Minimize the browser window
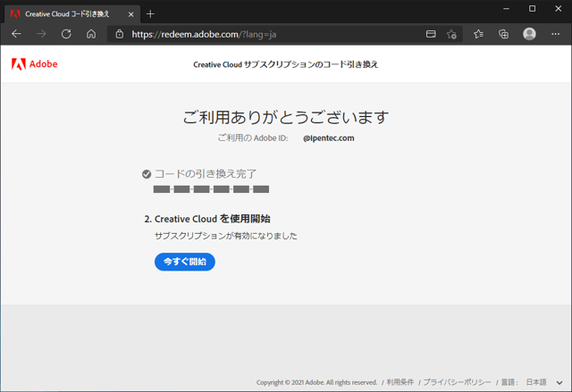 pyautogui.click(x=507, y=9)
